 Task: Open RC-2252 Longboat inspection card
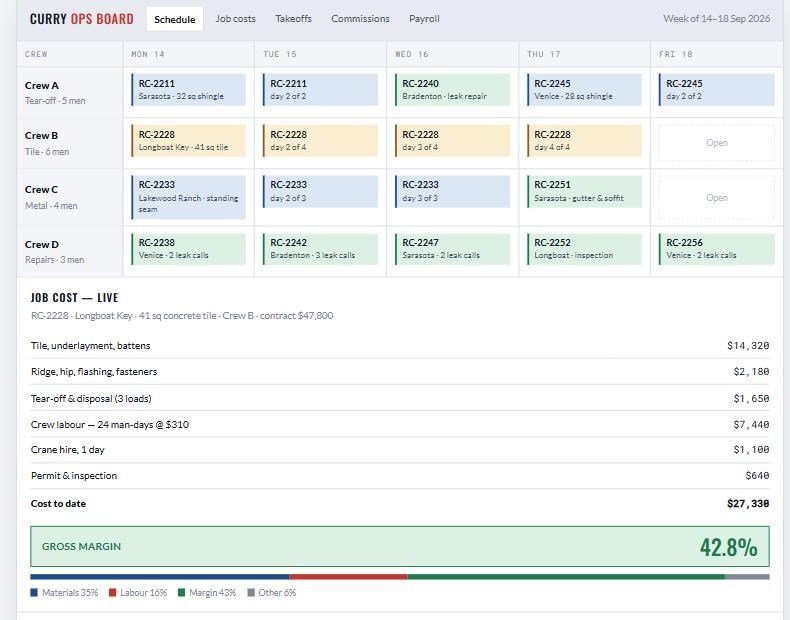click(584, 249)
